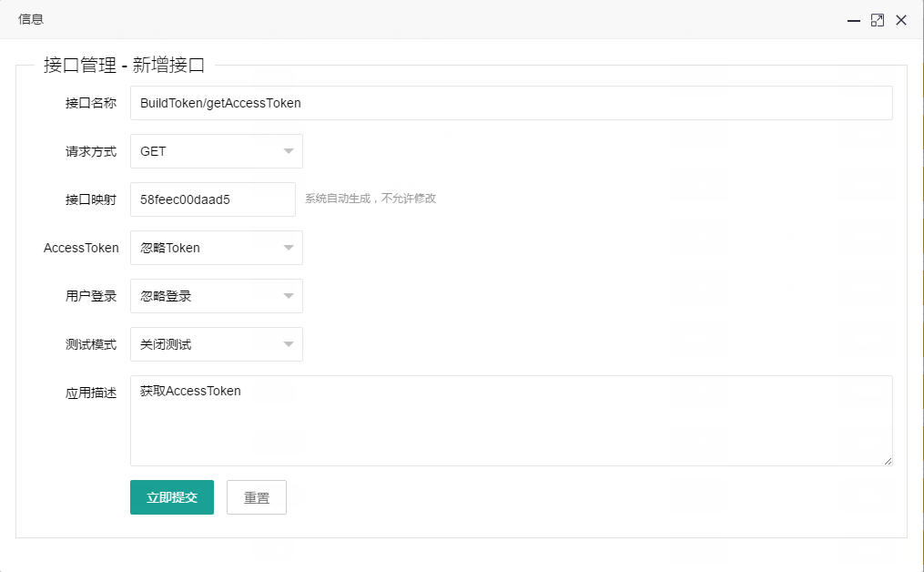The image size is (924, 572).
Task: Click the 接口管理 - 新增接口 legend heading
Action: (x=125, y=65)
